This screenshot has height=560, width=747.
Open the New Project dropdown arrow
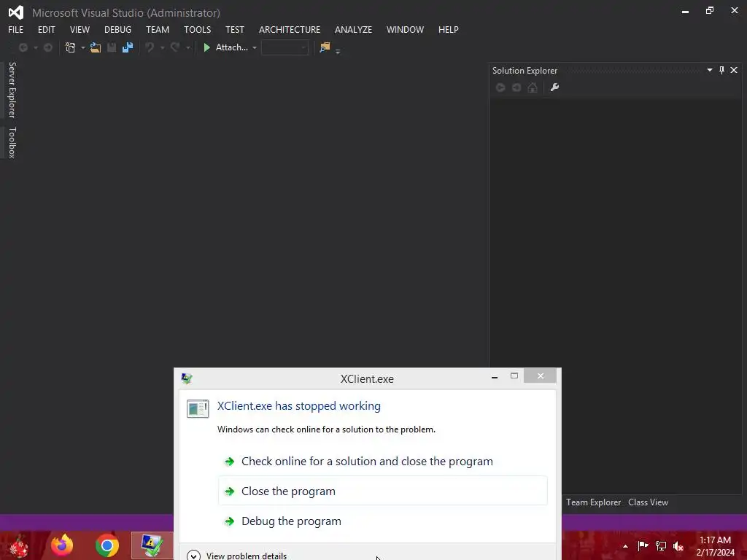(83, 47)
